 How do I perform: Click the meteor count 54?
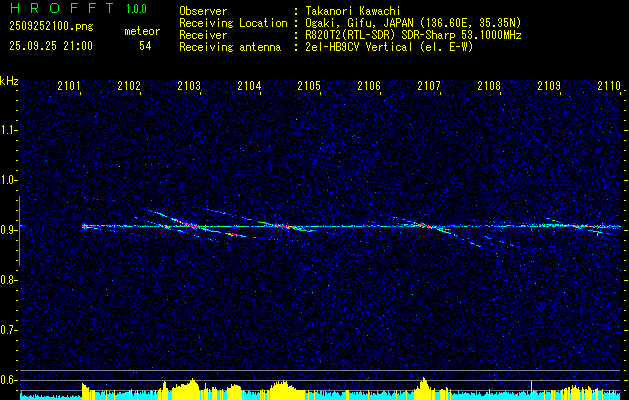pos(145,46)
